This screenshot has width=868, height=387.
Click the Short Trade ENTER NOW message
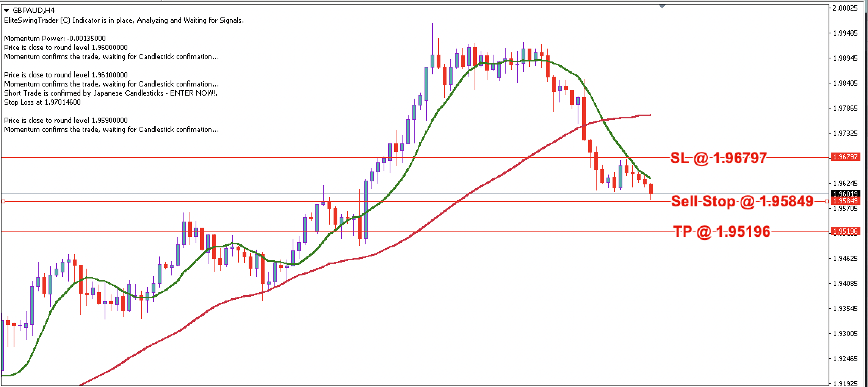click(109, 93)
